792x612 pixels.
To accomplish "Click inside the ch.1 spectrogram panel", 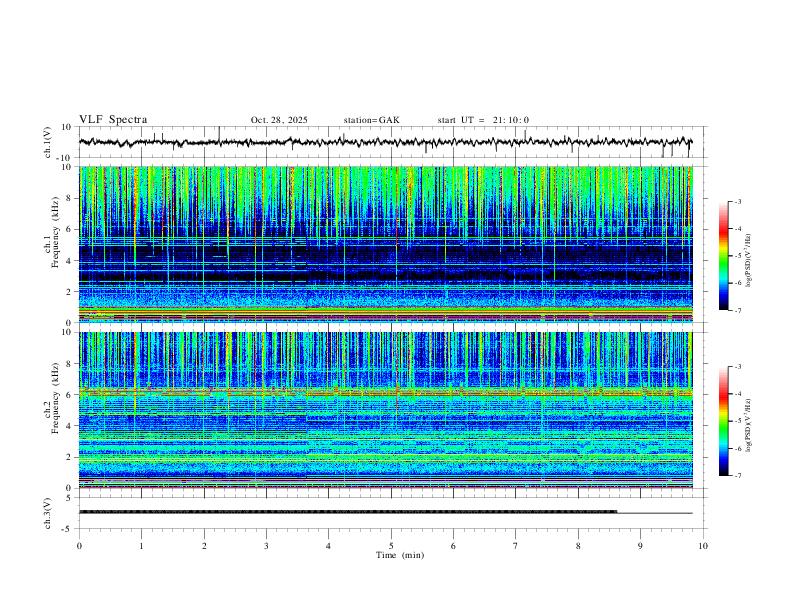I will tap(391, 244).
